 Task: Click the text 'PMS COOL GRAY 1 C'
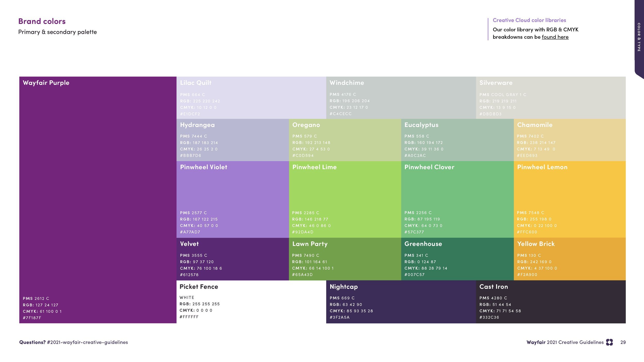click(503, 94)
